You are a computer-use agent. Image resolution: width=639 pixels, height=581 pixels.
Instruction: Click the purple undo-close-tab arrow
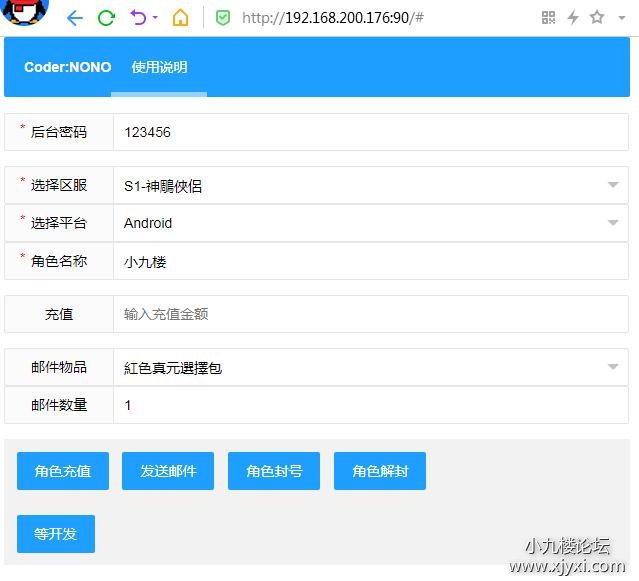(x=139, y=18)
